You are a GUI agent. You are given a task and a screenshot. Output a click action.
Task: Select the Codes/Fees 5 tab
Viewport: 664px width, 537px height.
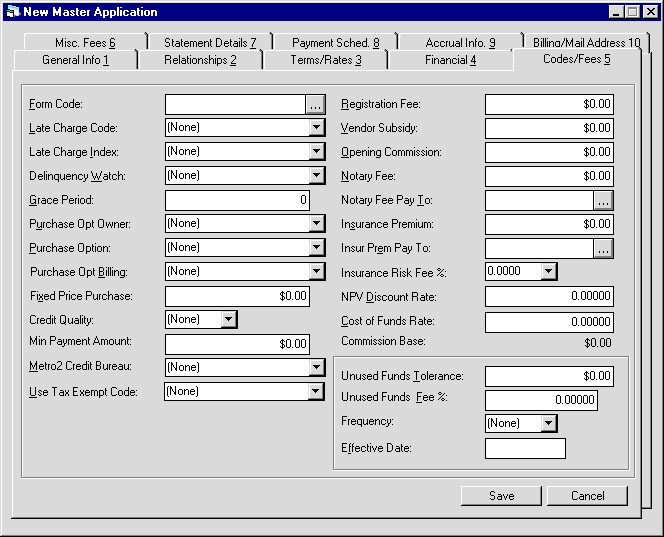tap(576, 59)
